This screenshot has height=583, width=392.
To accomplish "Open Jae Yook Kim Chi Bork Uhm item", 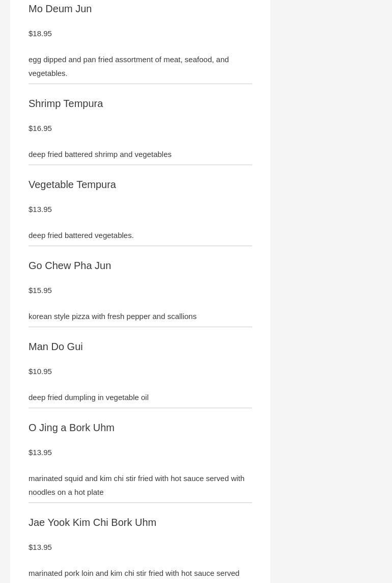I will 92,522.
